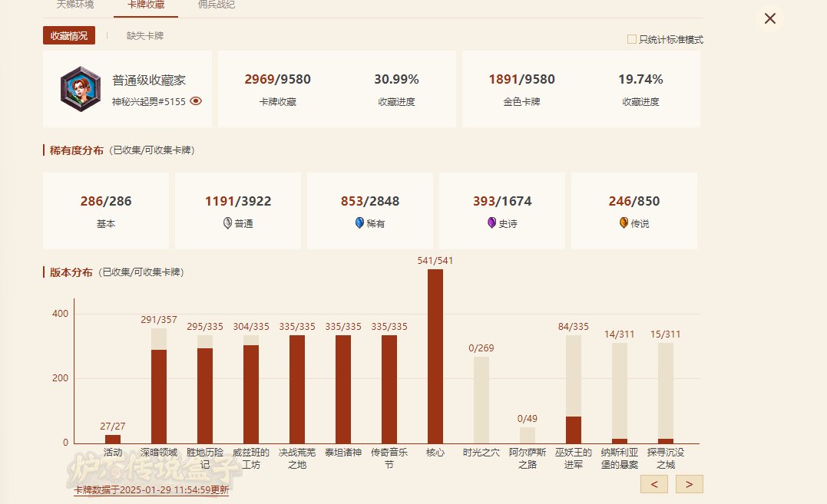The height and width of the screenshot is (504, 827).
Task: Switch to 天梯环境 tab
Action: point(75,5)
